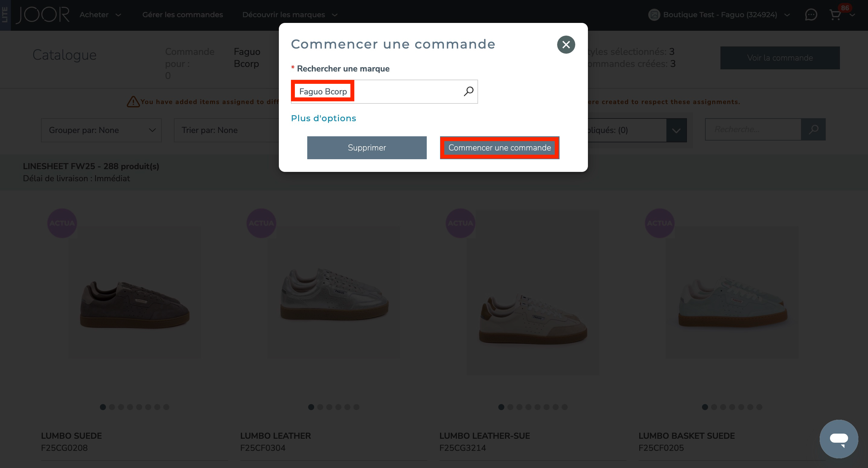Open the floating chat support widget
The image size is (868, 468).
(838, 438)
